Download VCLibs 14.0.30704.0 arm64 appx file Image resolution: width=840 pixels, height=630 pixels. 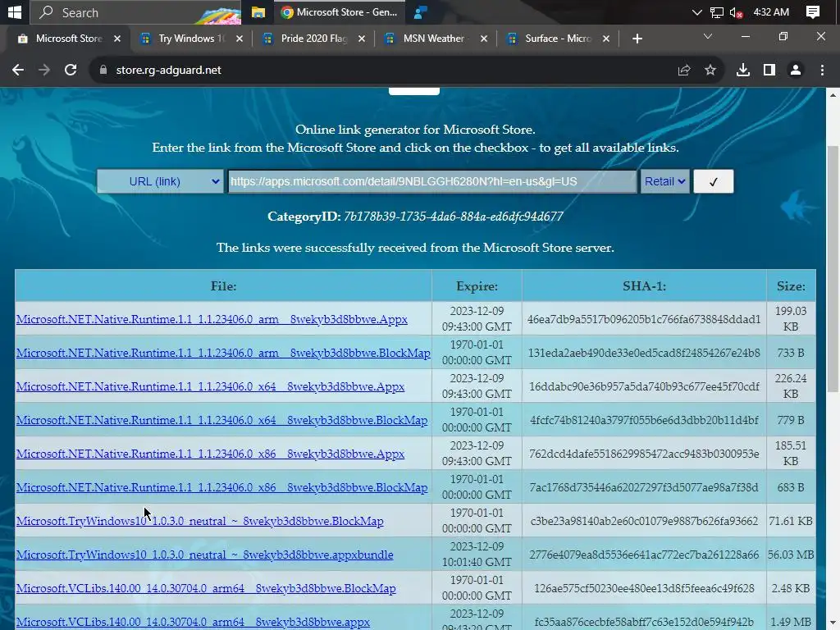pyautogui.click(x=193, y=623)
